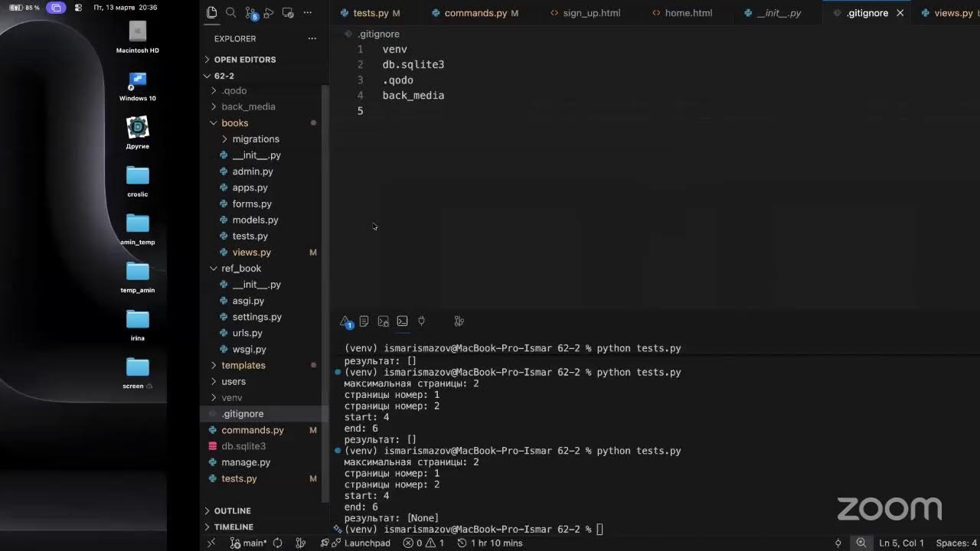980x551 pixels.
Task: Close the .gitignore editor tab
Action: [x=900, y=13]
